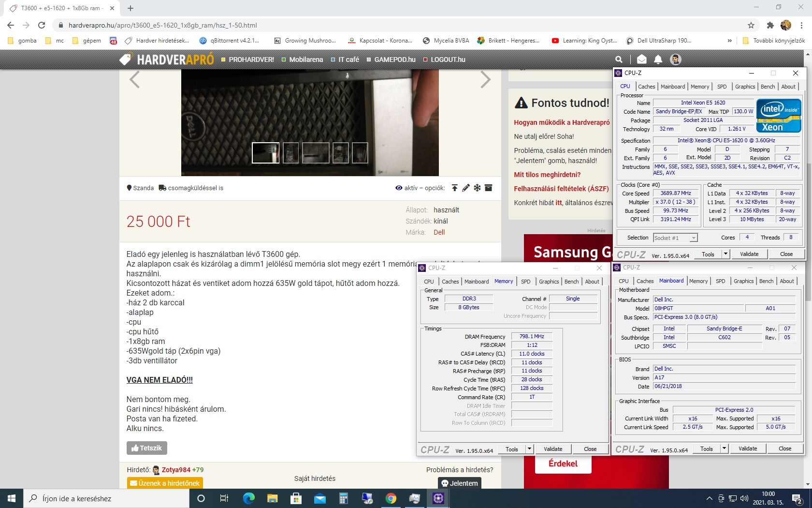Reload the hardverapro page
The width and height of the screenshot is (812, 508).
coord(42,25)
